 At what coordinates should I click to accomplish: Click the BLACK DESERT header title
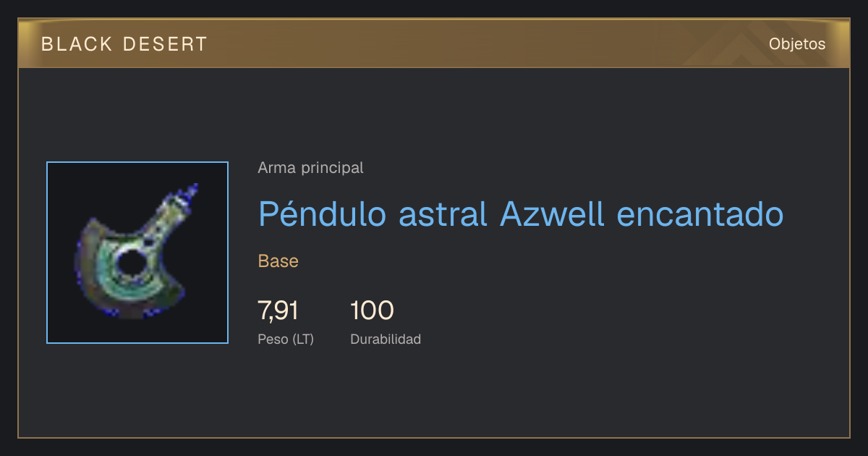pos(124,44)
